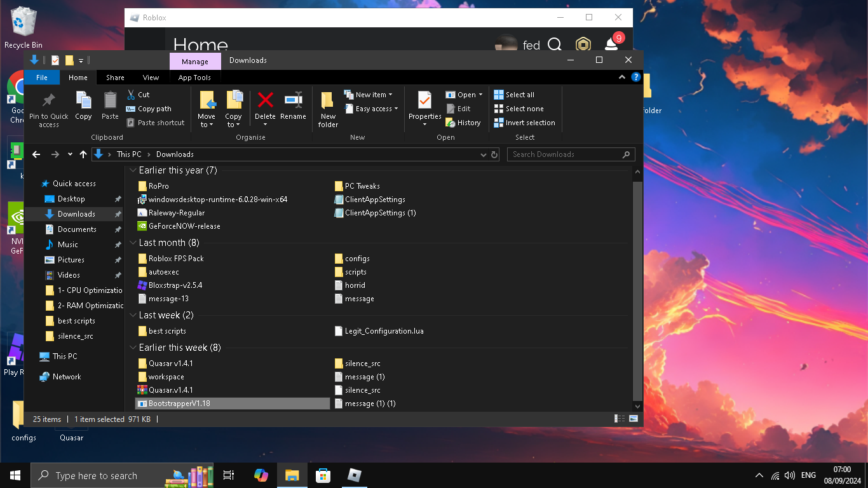The width and height of the screenshot is (868, 488).
Task: Click Select all in ribbon
Action: [514, 95]
